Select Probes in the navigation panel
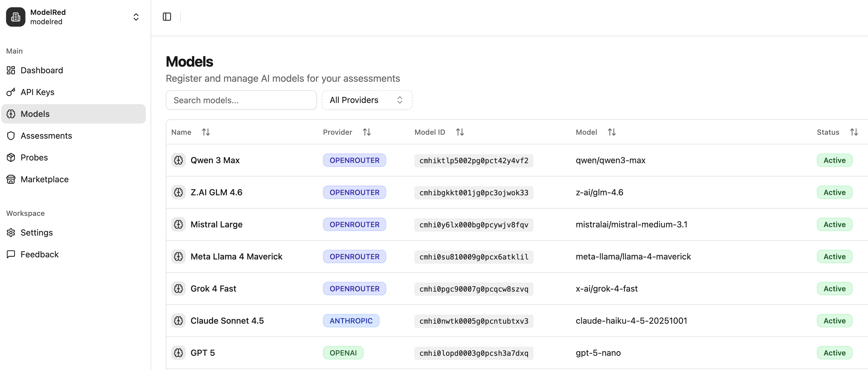The height and width of the screenshot is (370, 868). (34, 157)
